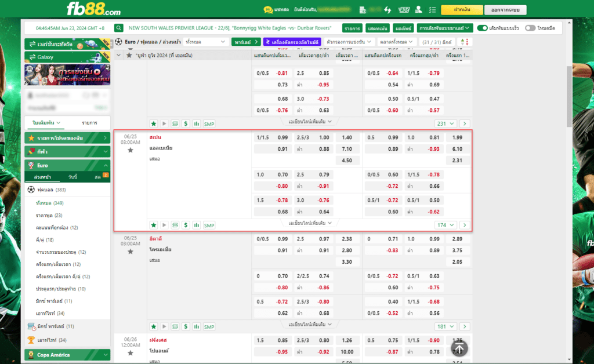Open the balance statement icon in header
The height and width of the screenshot is (364, 594).
363,10
